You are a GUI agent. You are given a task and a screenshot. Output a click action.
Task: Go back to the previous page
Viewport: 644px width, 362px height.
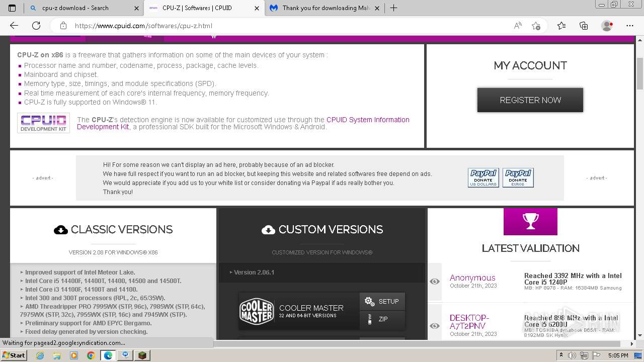(14, 26)
